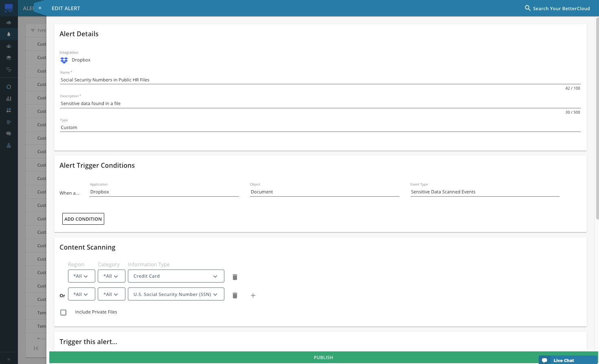Delete the Credit Card scanning row
The height and width of the screenshot is (364, 599).
point(235,277)
